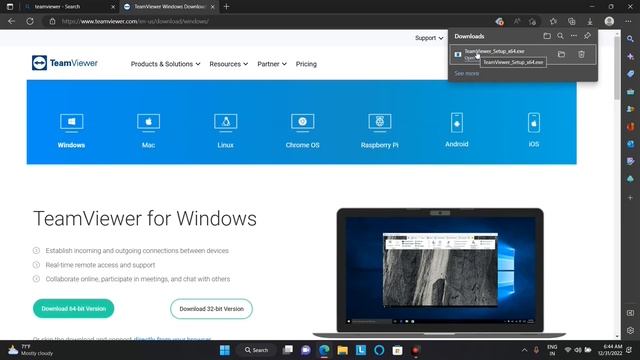Click Download 32-bit Version button
640x360 pixels.
point(211,309)
